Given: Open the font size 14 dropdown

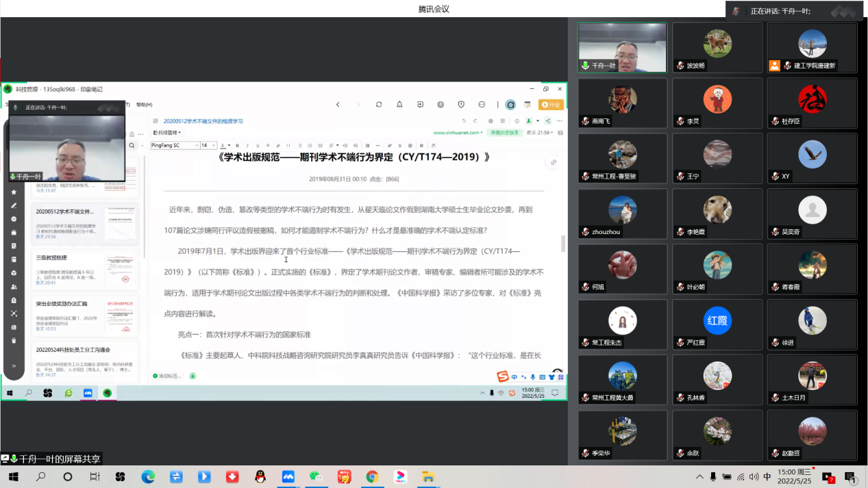Looking at the screenshot, I should tap(208, 146).
